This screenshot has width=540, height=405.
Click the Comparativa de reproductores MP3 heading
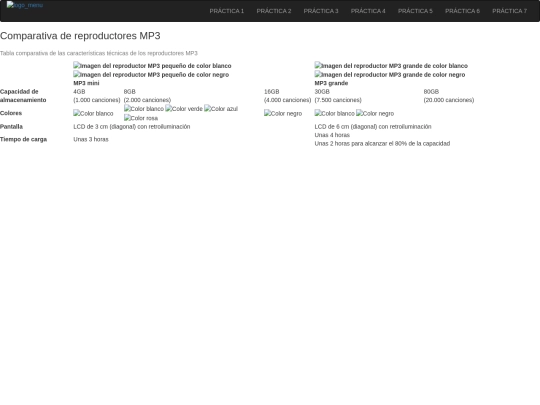(x=80, y=36)
